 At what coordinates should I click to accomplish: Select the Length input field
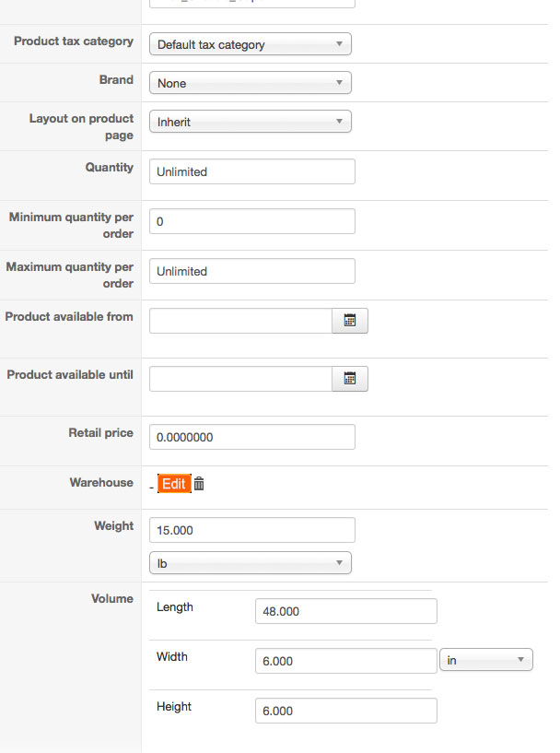tap(345, 611)
